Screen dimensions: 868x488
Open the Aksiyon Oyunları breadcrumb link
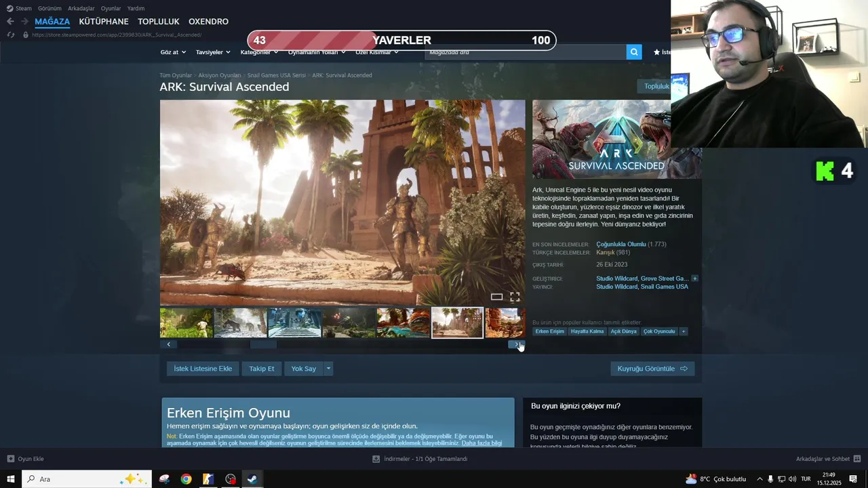click(220, 75)
